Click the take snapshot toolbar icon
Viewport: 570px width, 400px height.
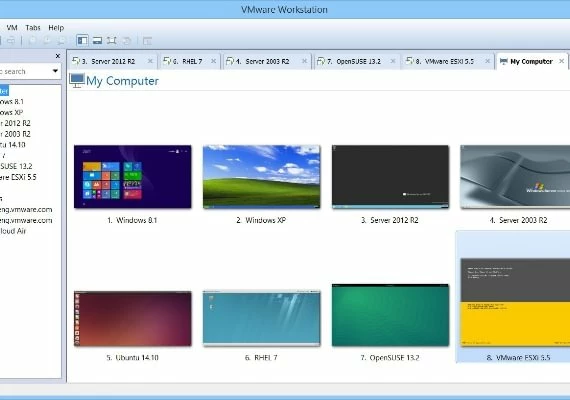32,41
